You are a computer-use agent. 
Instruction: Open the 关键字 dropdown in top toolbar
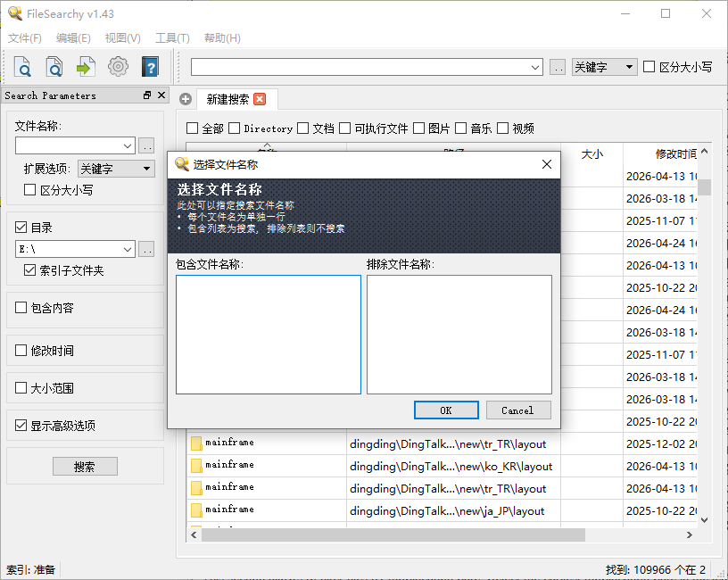tap(604, 67)
